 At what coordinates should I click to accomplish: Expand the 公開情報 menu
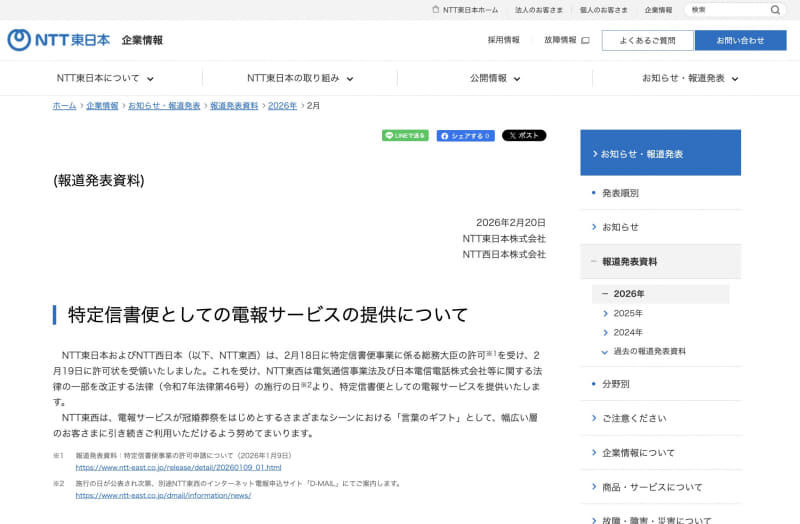pyautogui.click(x=495, y=78)
